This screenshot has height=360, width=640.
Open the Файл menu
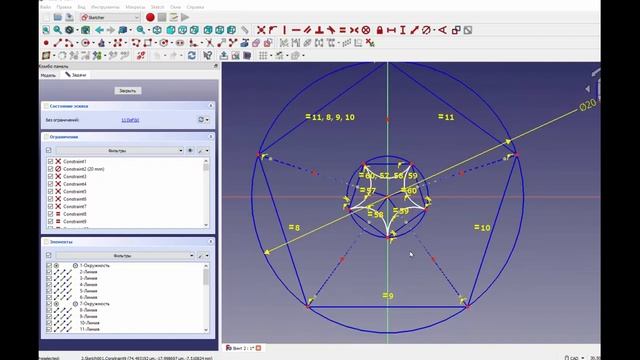(46, 7)
